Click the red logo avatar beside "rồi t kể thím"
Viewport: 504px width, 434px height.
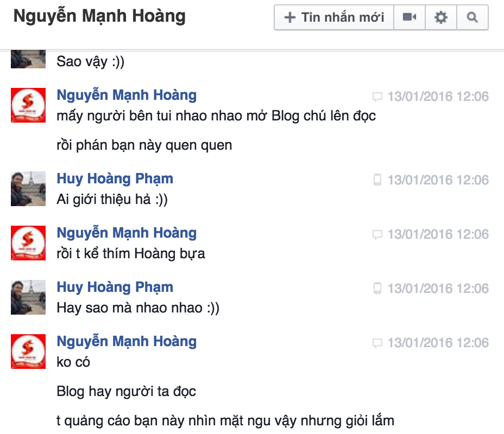pyautogui.click(x=28, y=242)
